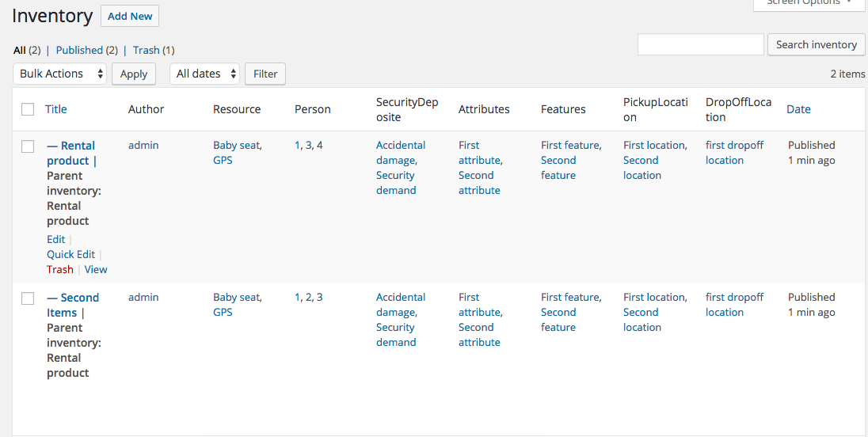The width and height of the screenshot is (868, 437).
Task: Check the Second Items row checkbox
Action: [28, 298]
